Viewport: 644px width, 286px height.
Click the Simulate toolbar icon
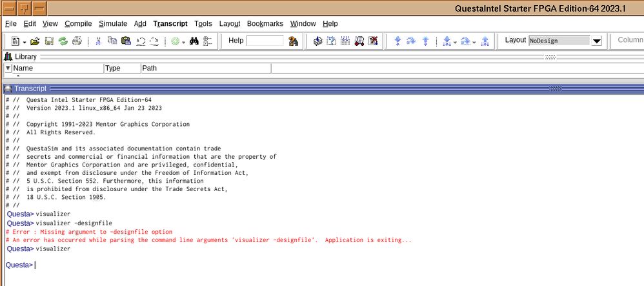coord(345,41)
